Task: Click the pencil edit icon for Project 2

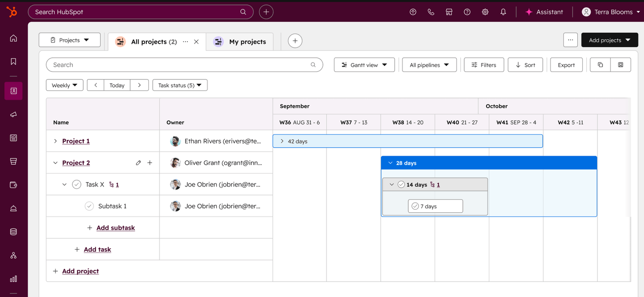Action: point(138,163)
